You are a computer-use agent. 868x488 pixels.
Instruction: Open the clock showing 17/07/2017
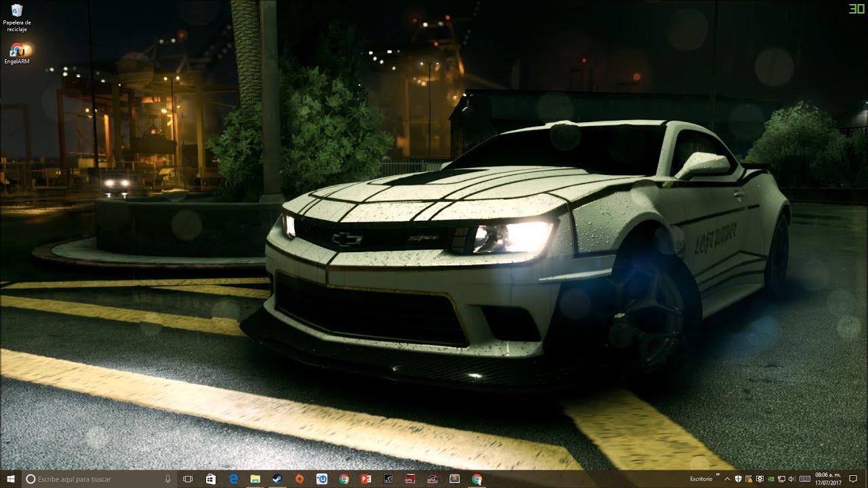tap(828, 480)
